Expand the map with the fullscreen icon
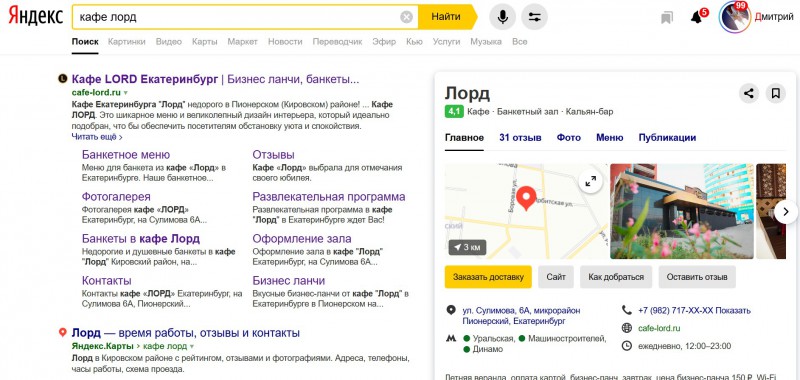Viewport: 800px width, 380px height. click(x=590, y=181)
